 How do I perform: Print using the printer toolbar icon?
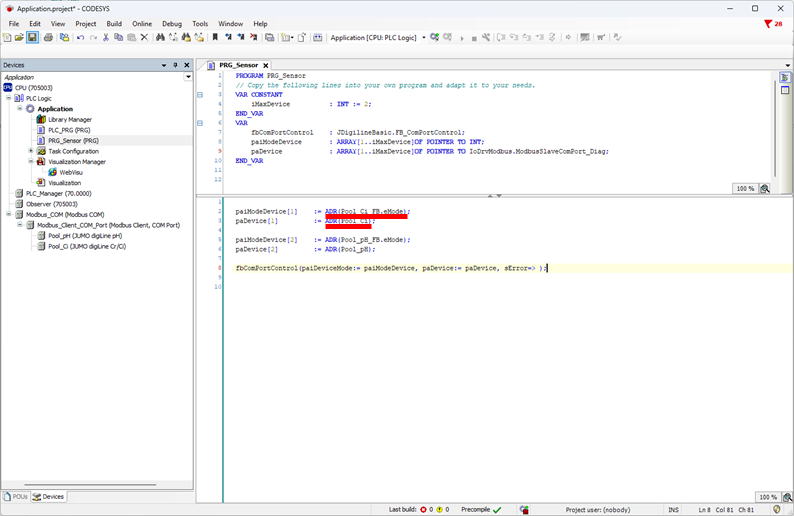[x=48, y=37]
